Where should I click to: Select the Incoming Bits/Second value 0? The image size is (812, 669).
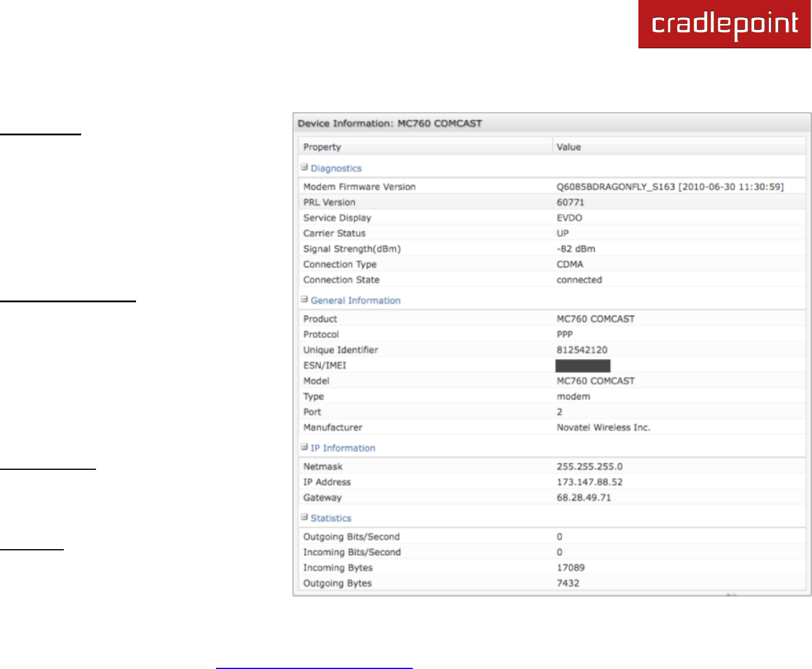pos(560,552)
